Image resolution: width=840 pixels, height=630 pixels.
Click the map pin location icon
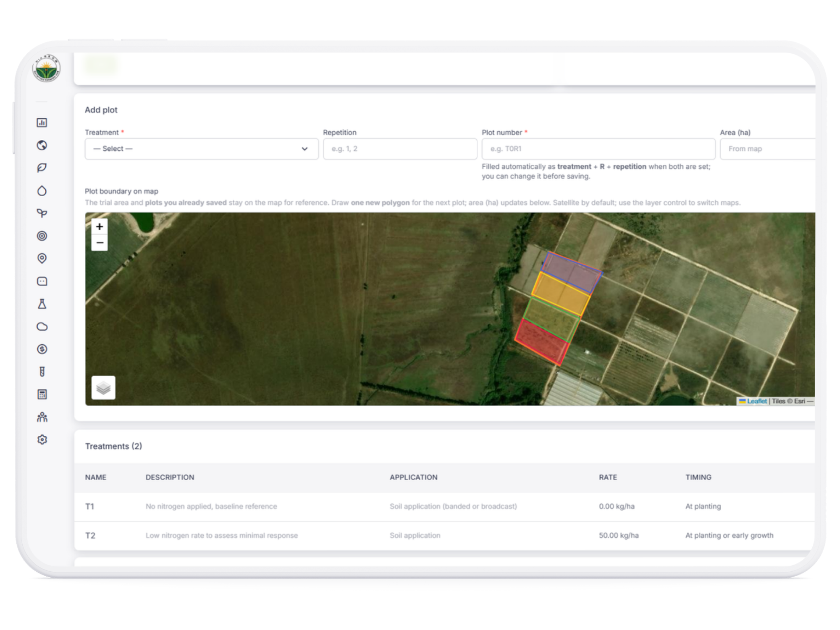click(42, 258)
